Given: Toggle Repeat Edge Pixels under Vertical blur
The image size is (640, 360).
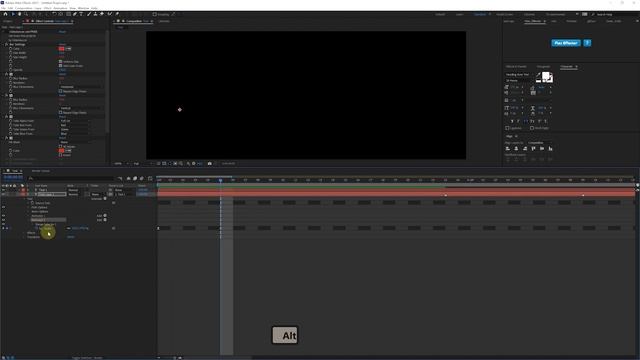Looking at the screenshot, I should 60,112.
